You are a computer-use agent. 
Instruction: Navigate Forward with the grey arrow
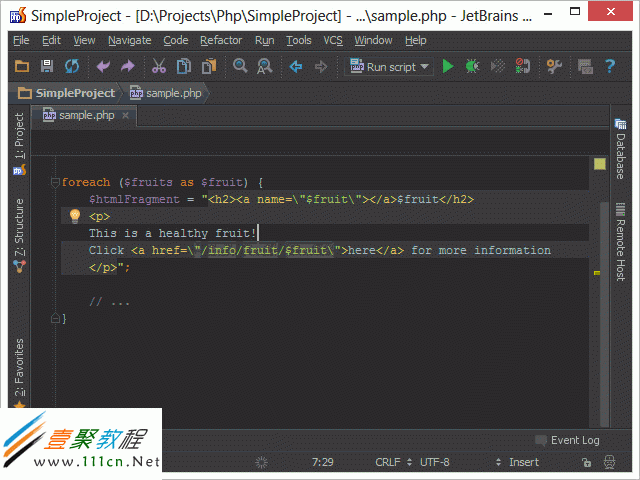(321, 66)
